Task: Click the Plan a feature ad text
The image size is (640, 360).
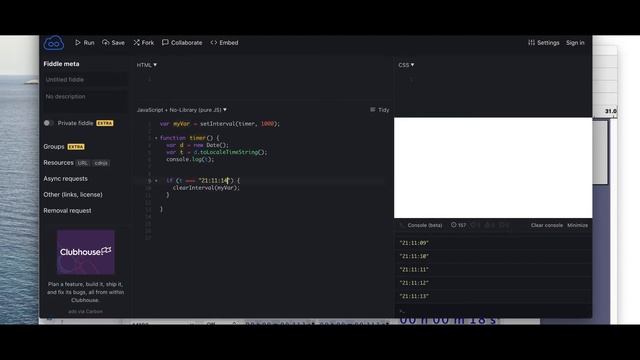Action: [x=85, y=292]
